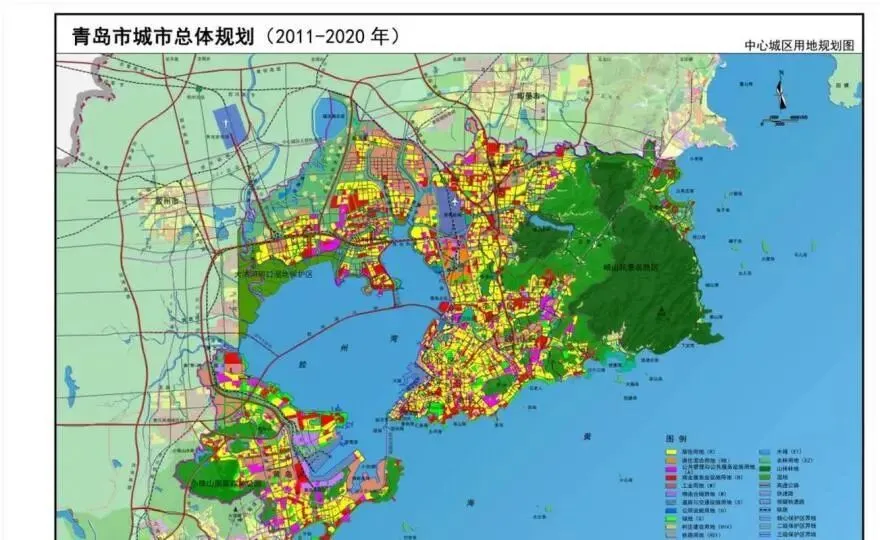Image resolution: width=880 pixels, height=540 pixels.
Task: Click the light blue 水域 legend swatch
Action: click(764, 451)
